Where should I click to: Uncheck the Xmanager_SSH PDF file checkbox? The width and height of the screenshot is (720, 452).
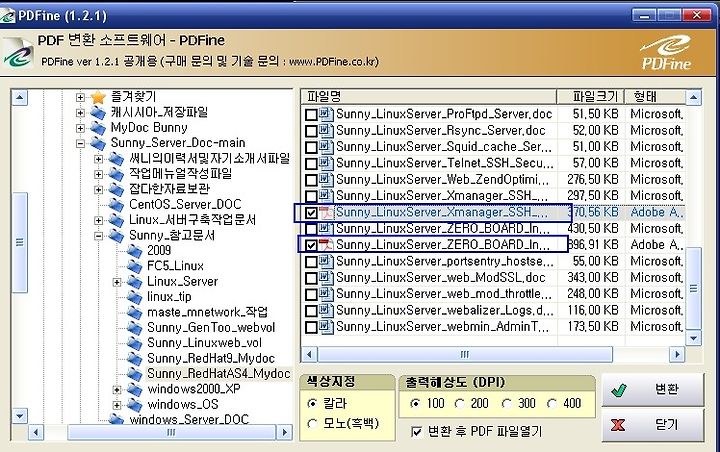click(x=311, y=213)
